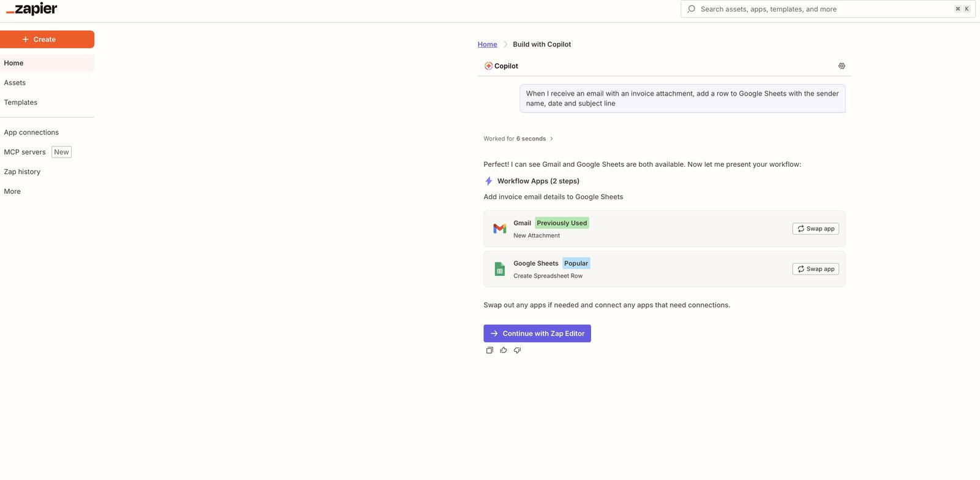Click 'Swap out any apps if needed' text
The image size is (980, 480).
pos(606,305)
